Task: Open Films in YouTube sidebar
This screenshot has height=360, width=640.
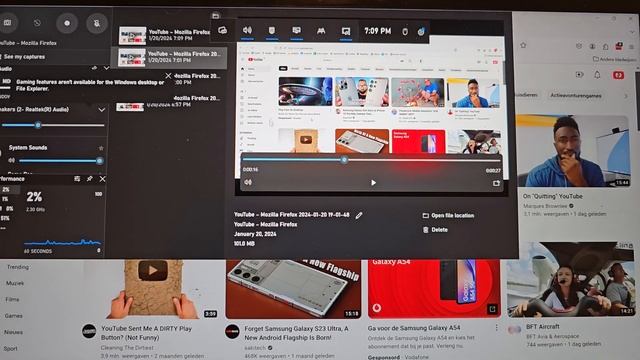Action: click(x=12, y=300)
